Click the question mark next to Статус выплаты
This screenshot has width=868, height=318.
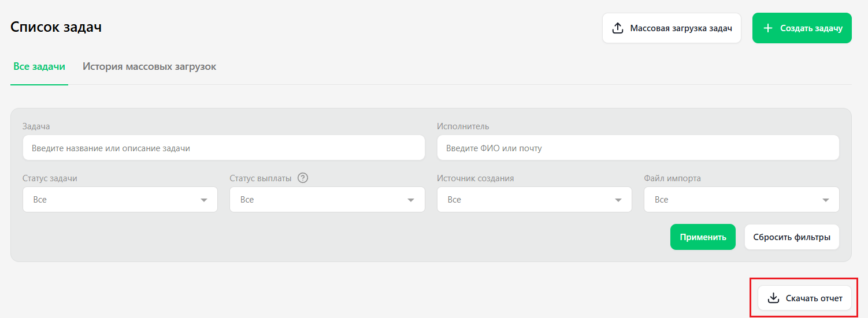tap(303, 178)
